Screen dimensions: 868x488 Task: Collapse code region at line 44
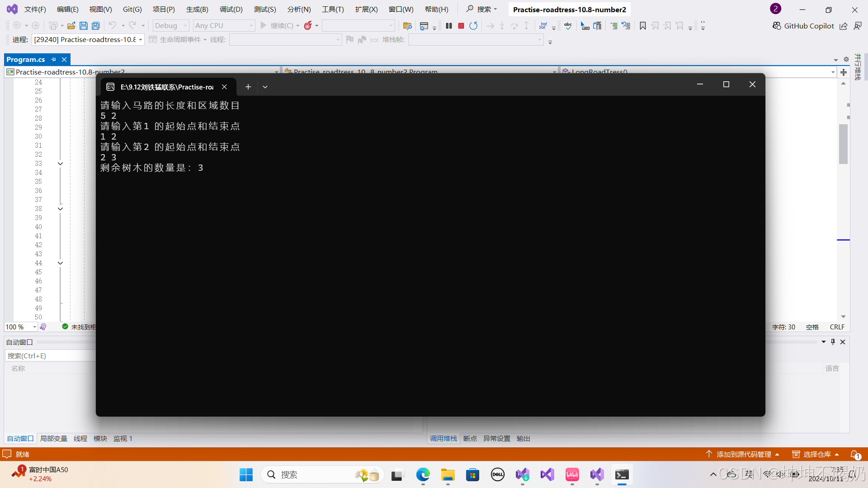pyautogui.click(x=60, y=263)
